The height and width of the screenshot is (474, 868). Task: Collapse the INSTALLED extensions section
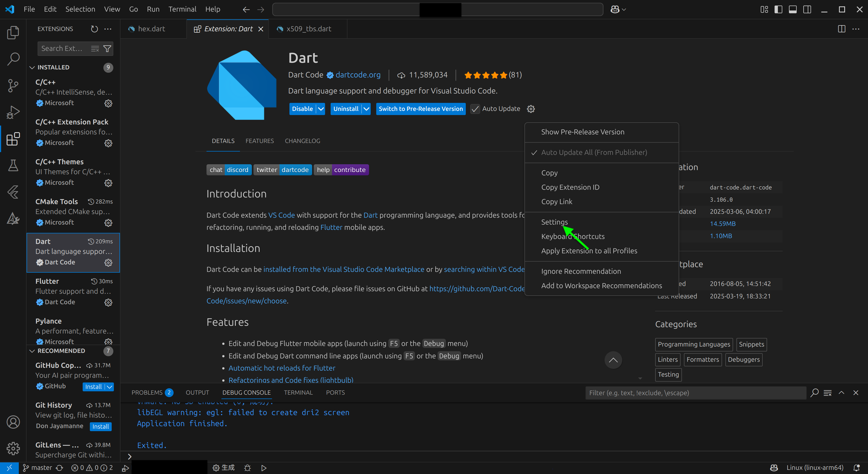pyautogui.click(x=32, y=67)
